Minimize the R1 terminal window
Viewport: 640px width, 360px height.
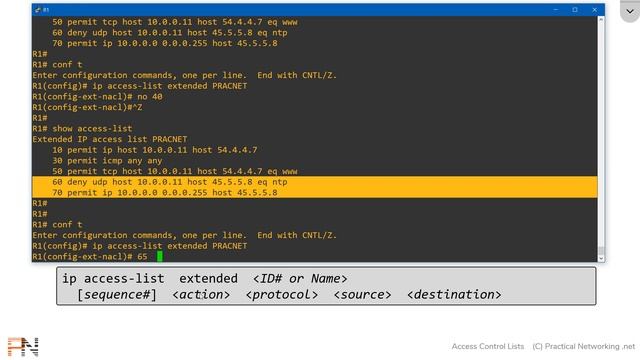coord(556,10)
